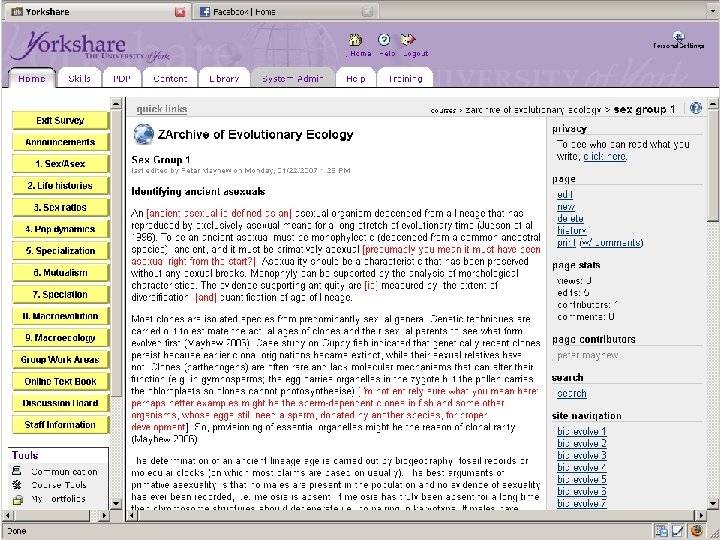Click the blue help icon beside sex group 1
The width and height of the screenshot is (720, 540).
pyautogui.click(x=696, y=108)
